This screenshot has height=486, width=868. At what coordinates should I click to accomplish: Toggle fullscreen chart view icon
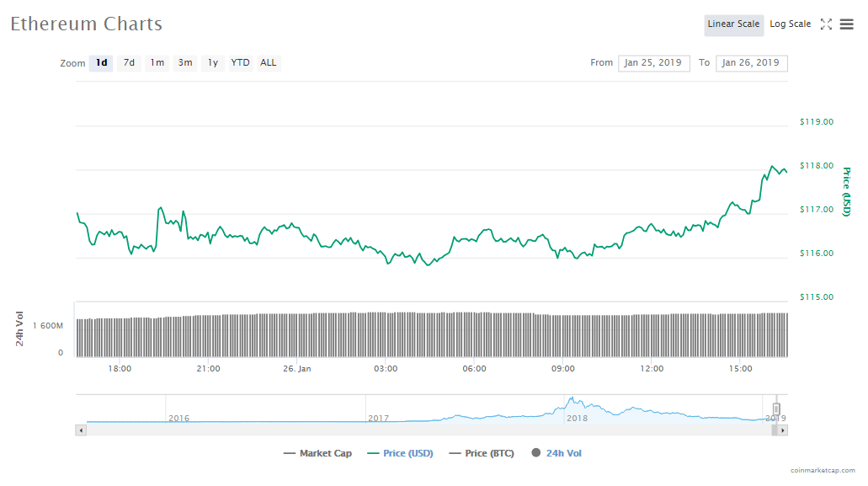point(826,24)
